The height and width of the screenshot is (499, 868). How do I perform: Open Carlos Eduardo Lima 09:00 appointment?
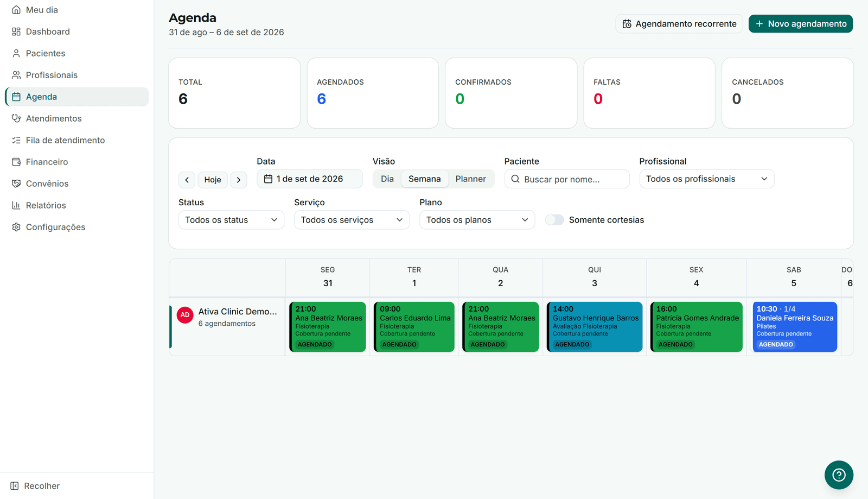click(414, 327)
